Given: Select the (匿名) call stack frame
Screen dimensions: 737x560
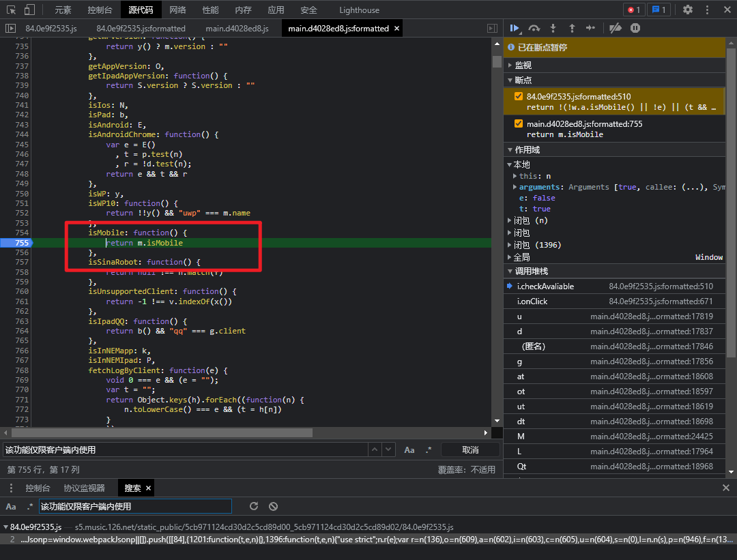Looking at the screenshot, I should click(614, 347).
